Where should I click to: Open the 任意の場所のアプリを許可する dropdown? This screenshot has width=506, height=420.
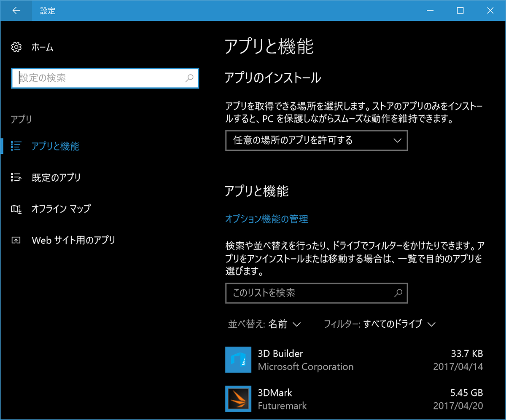(316, 140)
